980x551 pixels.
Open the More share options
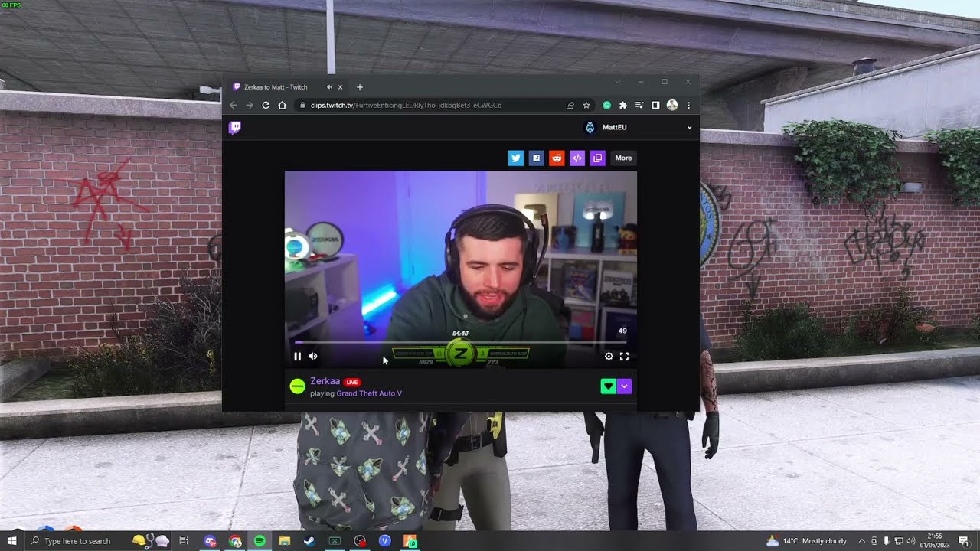tap(623, 158)
